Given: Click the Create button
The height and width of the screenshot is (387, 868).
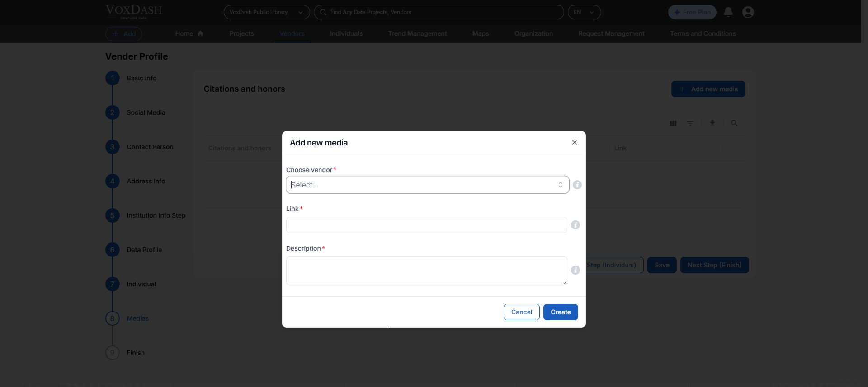Looking at the screenshot, I should pos(561,312).
